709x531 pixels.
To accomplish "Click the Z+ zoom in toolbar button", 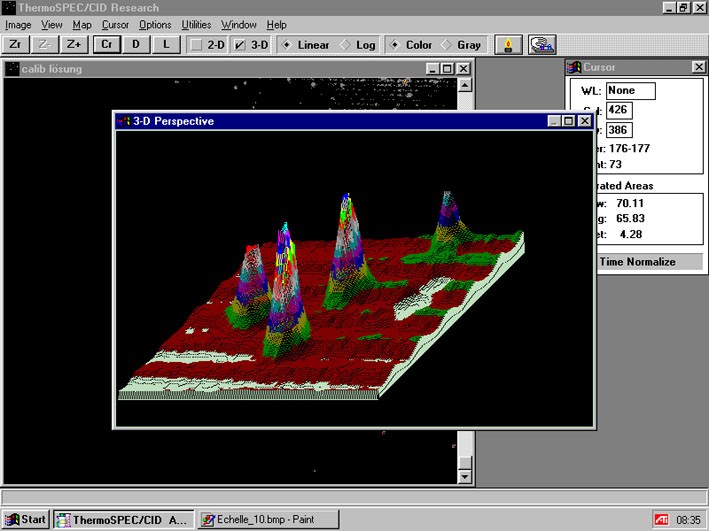I will [x=74, y=45].
